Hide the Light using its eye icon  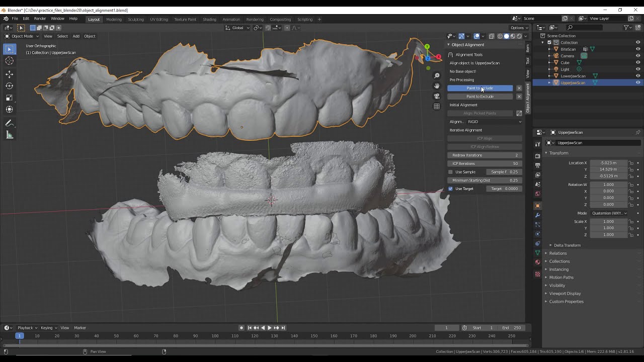tap(638, 69)
